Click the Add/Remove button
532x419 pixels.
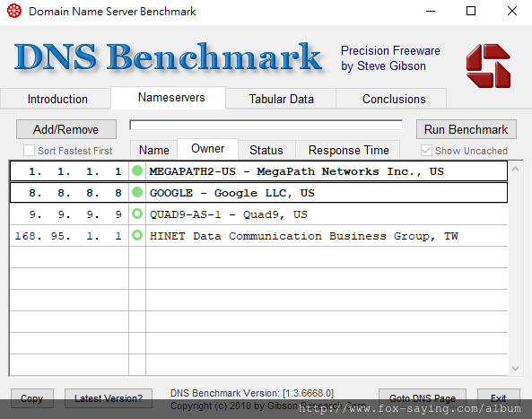click(x=66, y=129)
